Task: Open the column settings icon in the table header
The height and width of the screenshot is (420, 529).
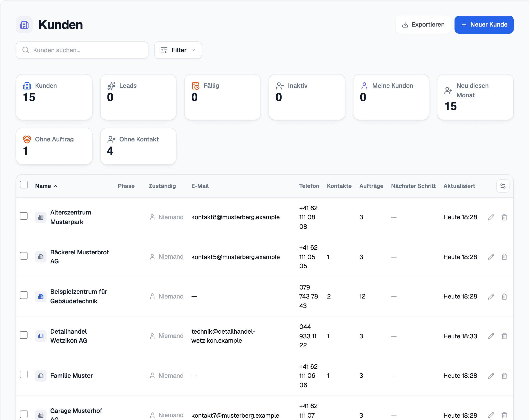Action: (503, 186)
